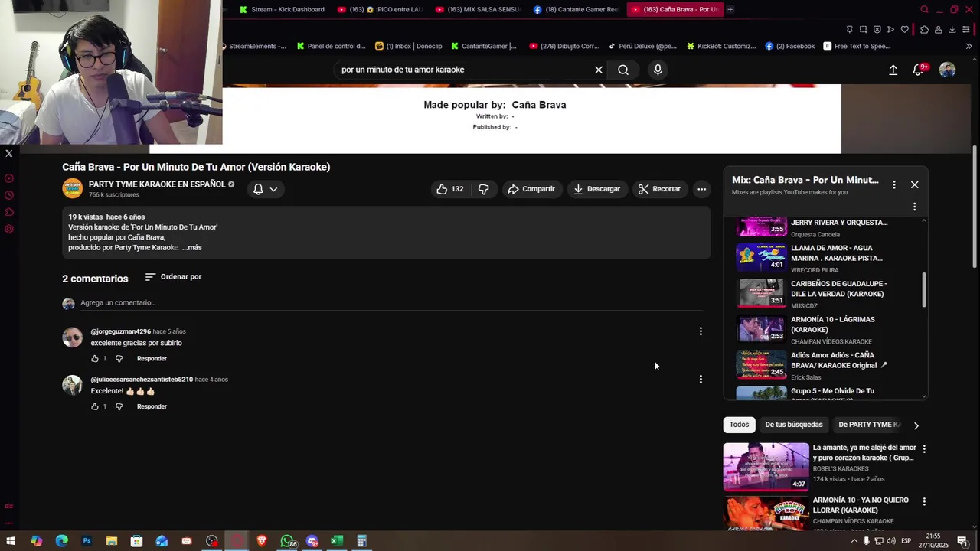Click the browser heart bookmark icon
980x551 pixels.
[x=904, y=30]
